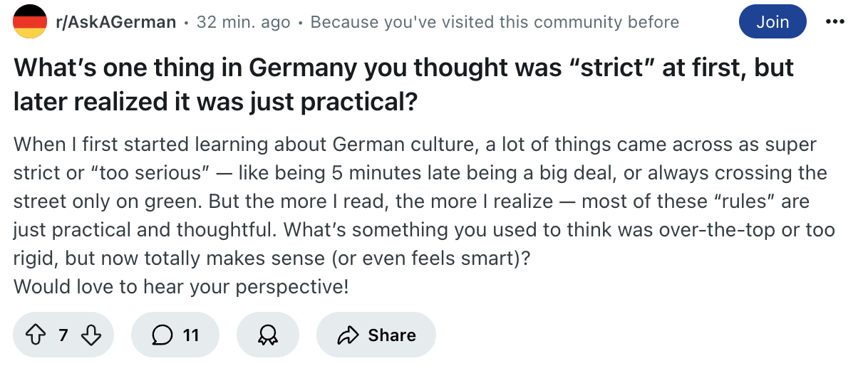Click the "Share" text label
Viewport: 868px width, 366px height.
392,335
